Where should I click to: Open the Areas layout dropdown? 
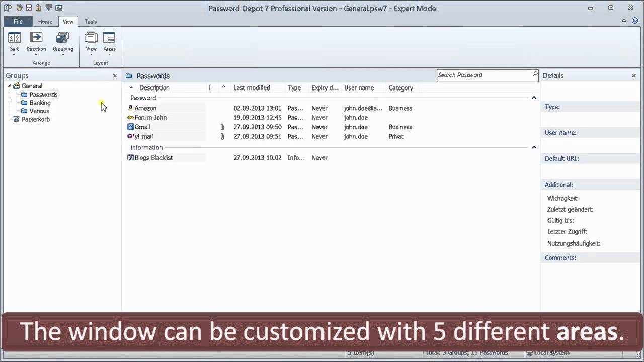click(x=109, y=43)
